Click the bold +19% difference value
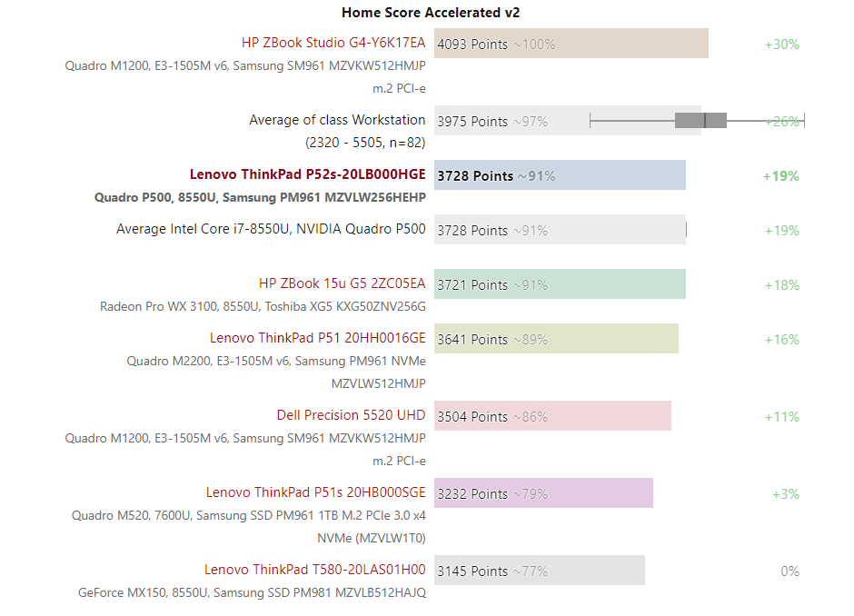Image resolution: width=854 pixels, height=616 pixels. tap(781, 176)
